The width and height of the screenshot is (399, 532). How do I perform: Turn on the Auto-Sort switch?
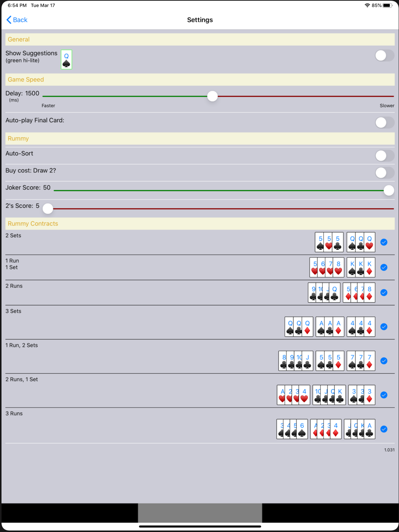(x=385, y=156)
